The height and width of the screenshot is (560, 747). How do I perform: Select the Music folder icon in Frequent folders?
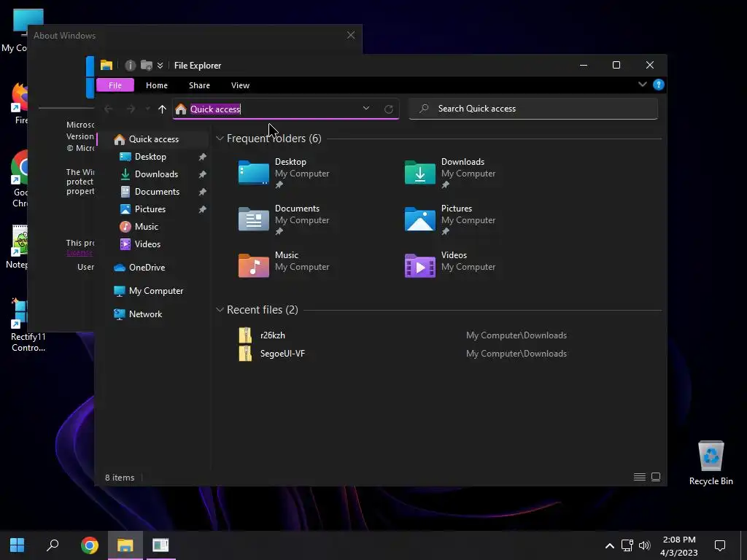point(253,265)
